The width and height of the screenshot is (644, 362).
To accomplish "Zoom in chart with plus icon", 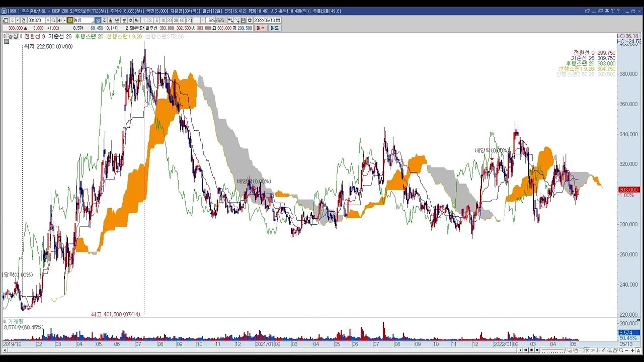I will tap(632, 350).
